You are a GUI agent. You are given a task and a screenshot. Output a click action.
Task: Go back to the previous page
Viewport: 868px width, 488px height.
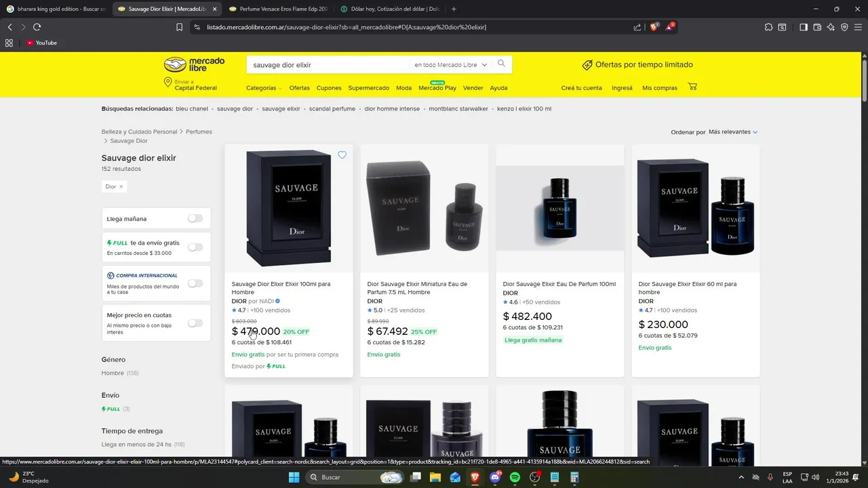tap(9, 27)
